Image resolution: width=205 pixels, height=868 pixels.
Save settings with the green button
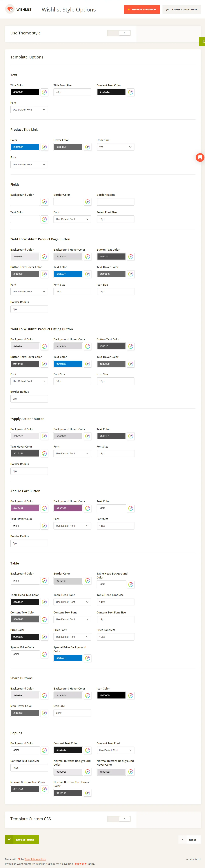point(22,839)
